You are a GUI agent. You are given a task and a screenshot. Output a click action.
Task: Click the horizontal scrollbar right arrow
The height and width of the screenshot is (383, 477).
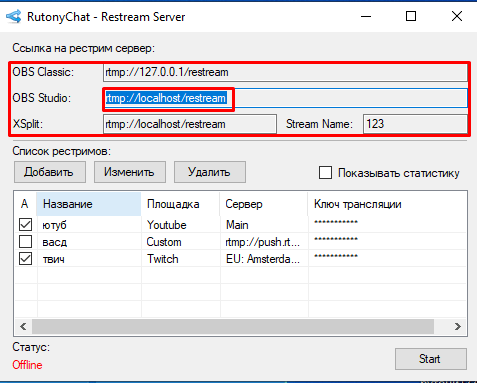point(458,326)
